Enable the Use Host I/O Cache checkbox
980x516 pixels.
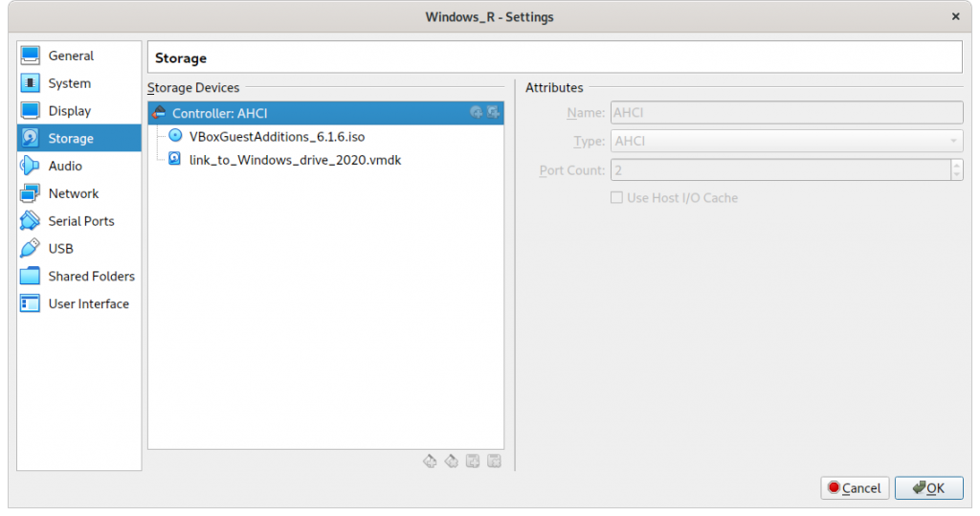coord(617,197)
